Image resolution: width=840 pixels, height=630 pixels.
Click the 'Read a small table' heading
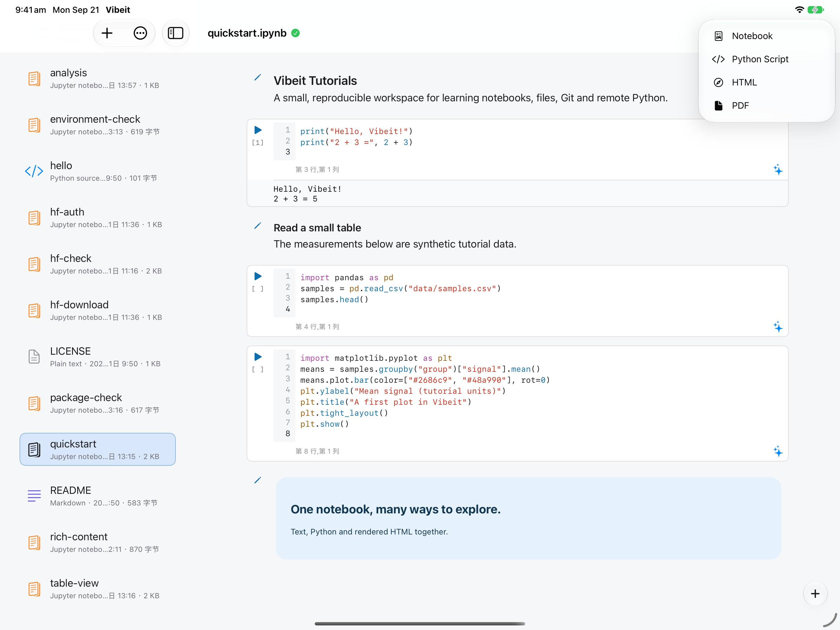pos(317,228)
